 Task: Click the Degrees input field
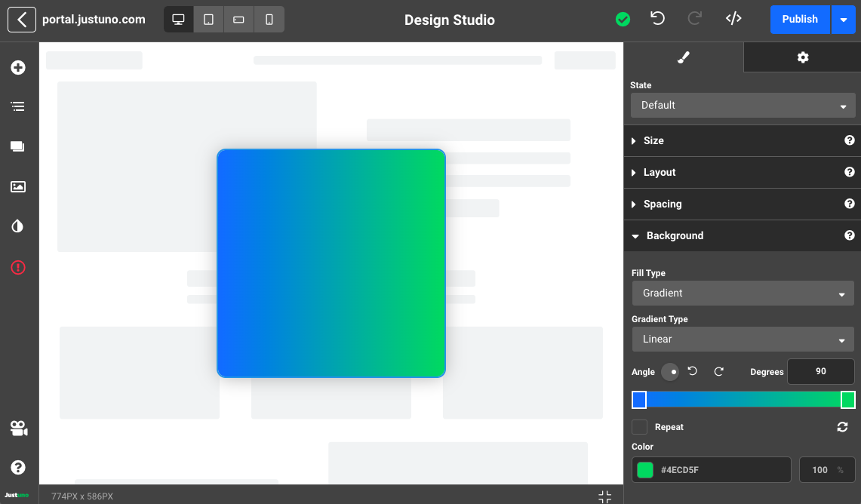(820, 371)
